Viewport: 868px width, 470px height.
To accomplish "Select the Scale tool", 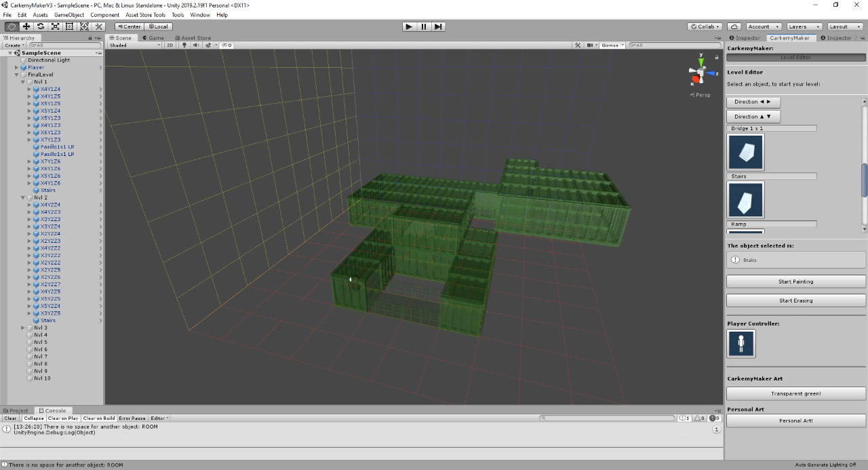I will coord(55,26).
